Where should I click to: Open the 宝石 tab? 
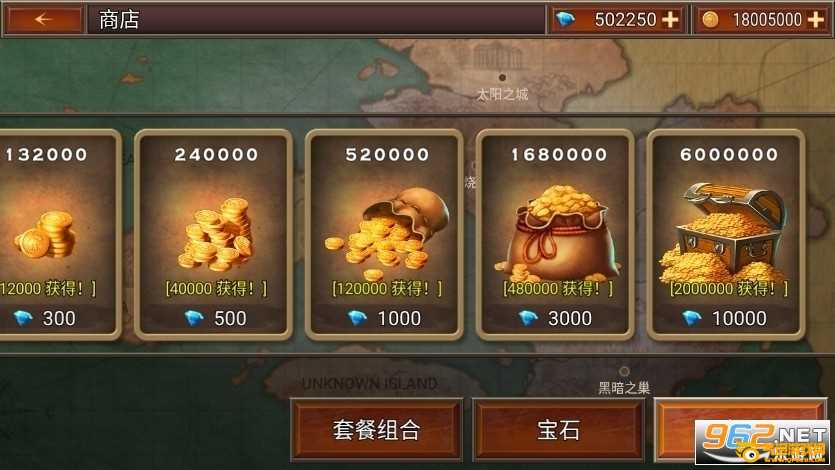558,430
